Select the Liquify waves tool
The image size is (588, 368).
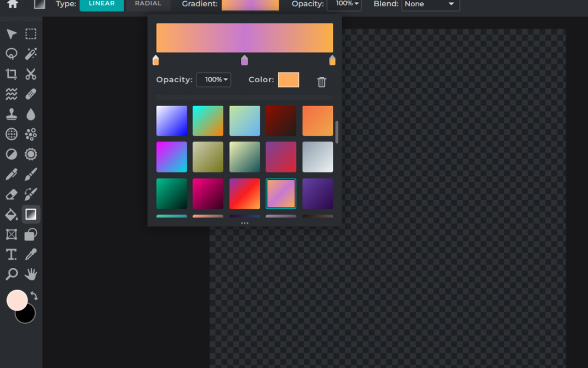coord(11,94)
